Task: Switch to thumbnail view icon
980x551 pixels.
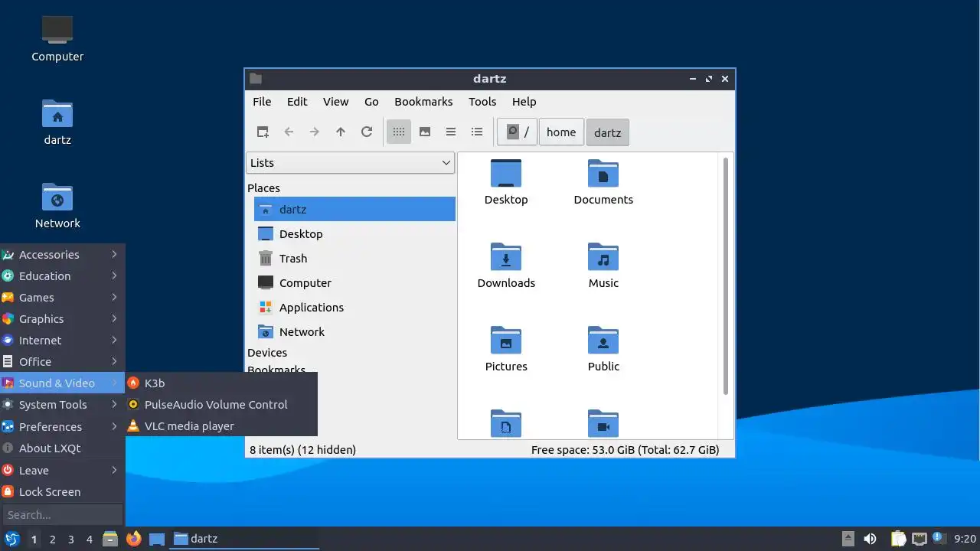Action: [x=425, y=132]
